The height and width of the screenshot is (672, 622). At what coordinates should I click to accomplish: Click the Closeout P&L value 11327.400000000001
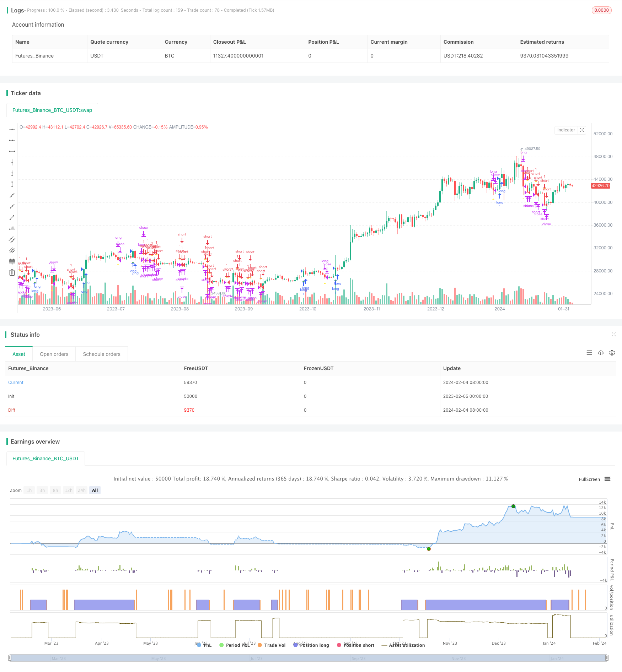tap(238, 56)
